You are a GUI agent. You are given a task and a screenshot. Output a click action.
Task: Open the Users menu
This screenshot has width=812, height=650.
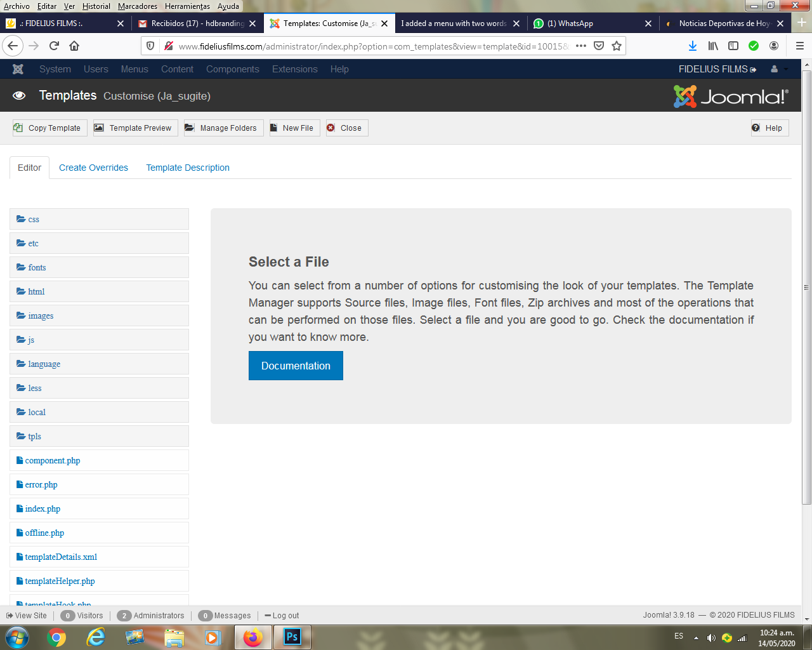pyautogui.click(x=96, y=69)
